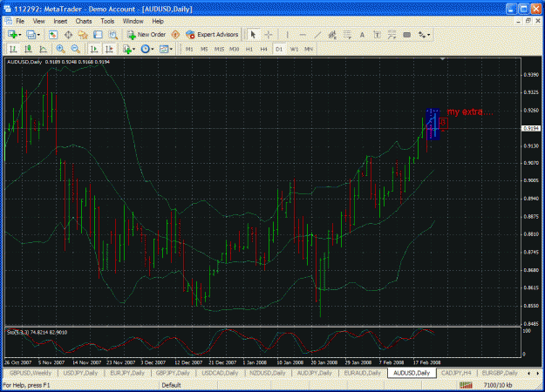Viewport: 545px width, 392px height.
Task: Click the chart shift triangle marker
Action: tap(442, 59)
